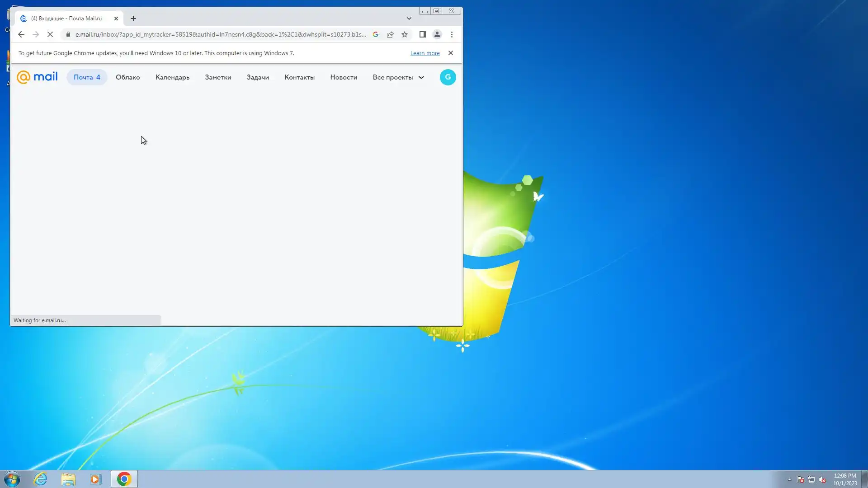Bookmark this page with the star icon

[x=405, y=34]
